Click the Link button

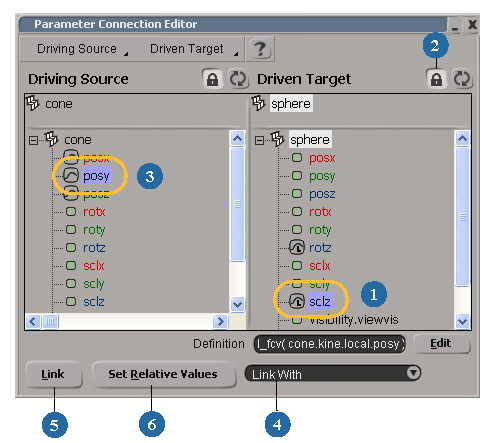(53, 374)
